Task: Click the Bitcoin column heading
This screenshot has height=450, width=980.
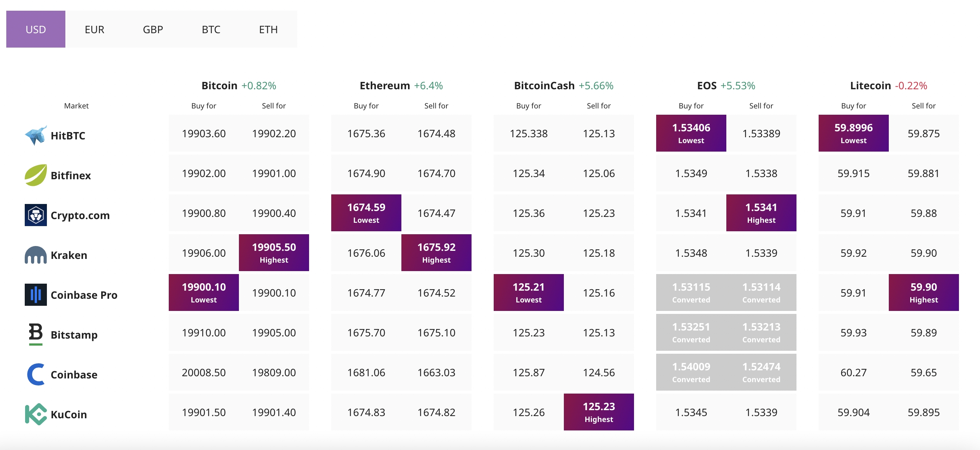Action: [x=219, y=86]
